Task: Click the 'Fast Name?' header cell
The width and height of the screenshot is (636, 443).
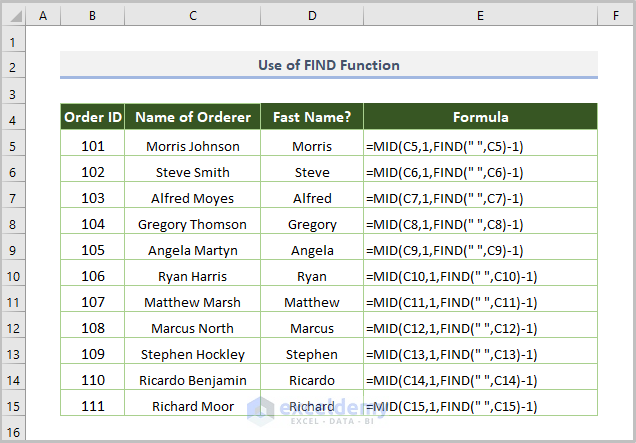Action: [311, 117]
